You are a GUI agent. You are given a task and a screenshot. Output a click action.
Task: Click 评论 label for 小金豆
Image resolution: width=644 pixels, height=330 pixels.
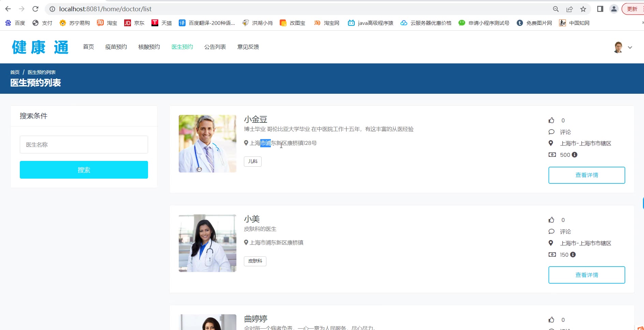click(565, 132)
